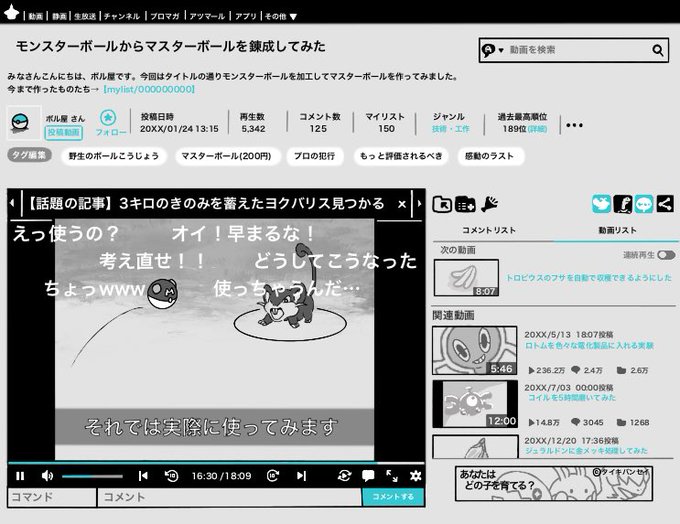The width and height of the screenshot is (680, 524).
Task: Open the ロトムを色々な電化製品 video link
Action: (589, 346)
